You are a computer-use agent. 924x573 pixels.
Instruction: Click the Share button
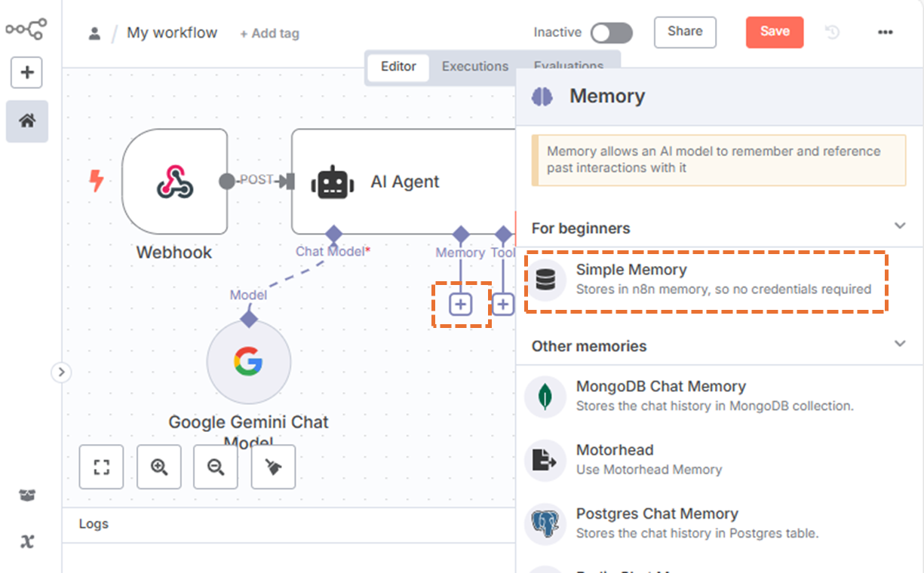tap(685, 32)
